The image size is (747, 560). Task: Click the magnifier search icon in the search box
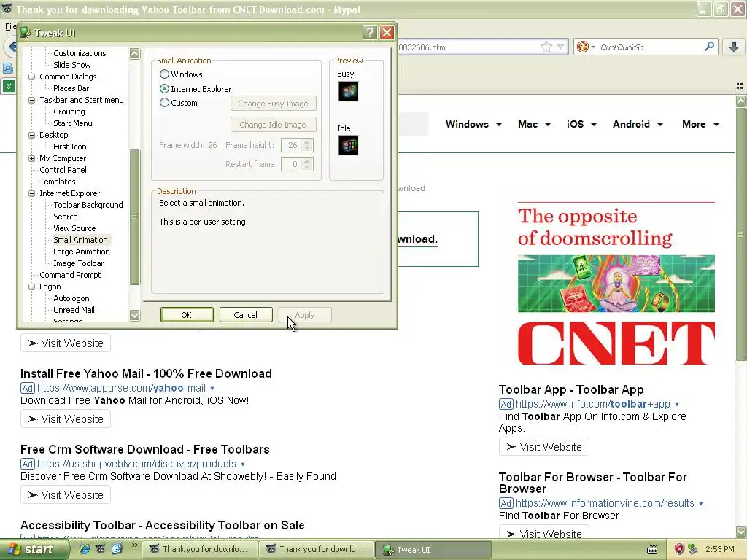point(709,47)
